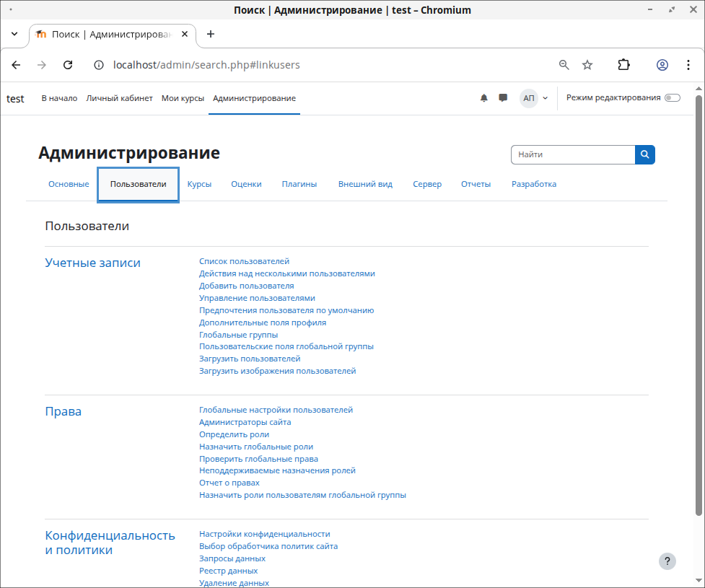The image size is (705, 588).
Task: Open Список пользователей link
Action: click(x=244, y=261)
